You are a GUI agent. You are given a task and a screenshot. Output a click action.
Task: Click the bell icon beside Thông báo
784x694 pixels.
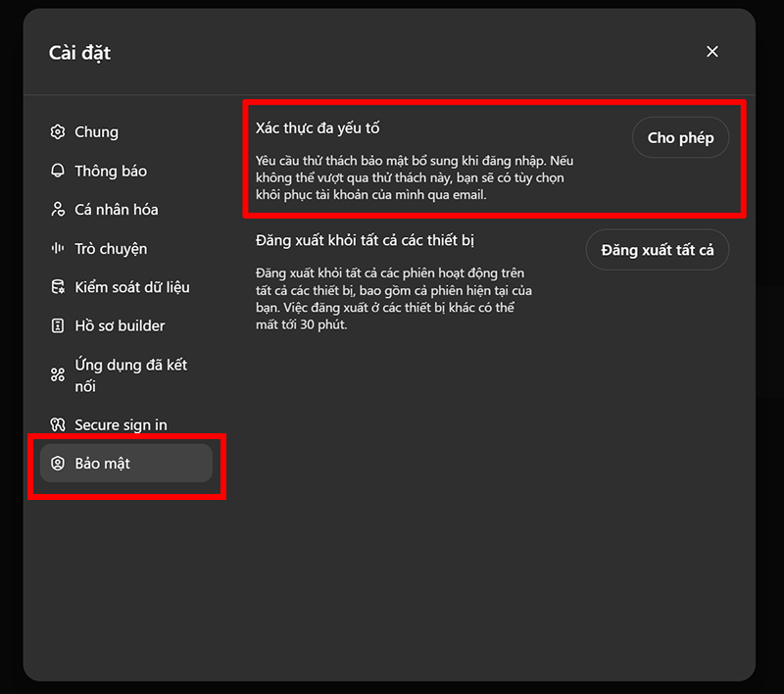58,171
